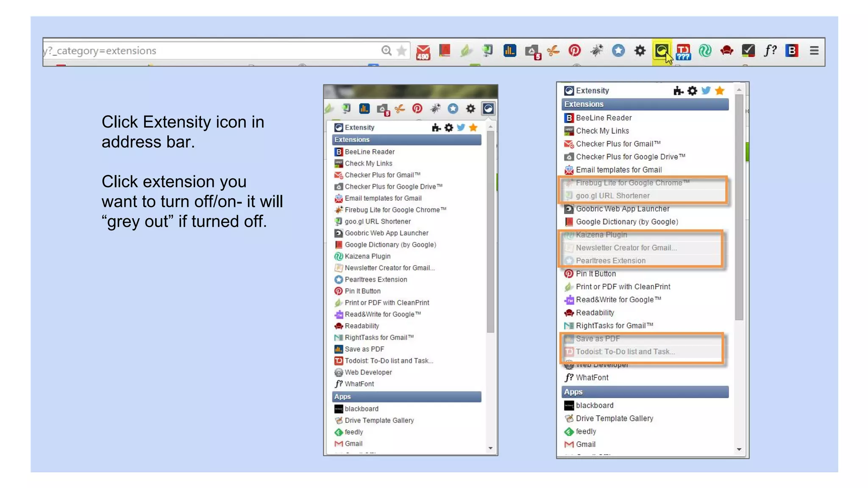Image resolution: width=868 pixels, height=488 pixels.
Task: Launch feedly app in left popup
Action: click(407, 432)
